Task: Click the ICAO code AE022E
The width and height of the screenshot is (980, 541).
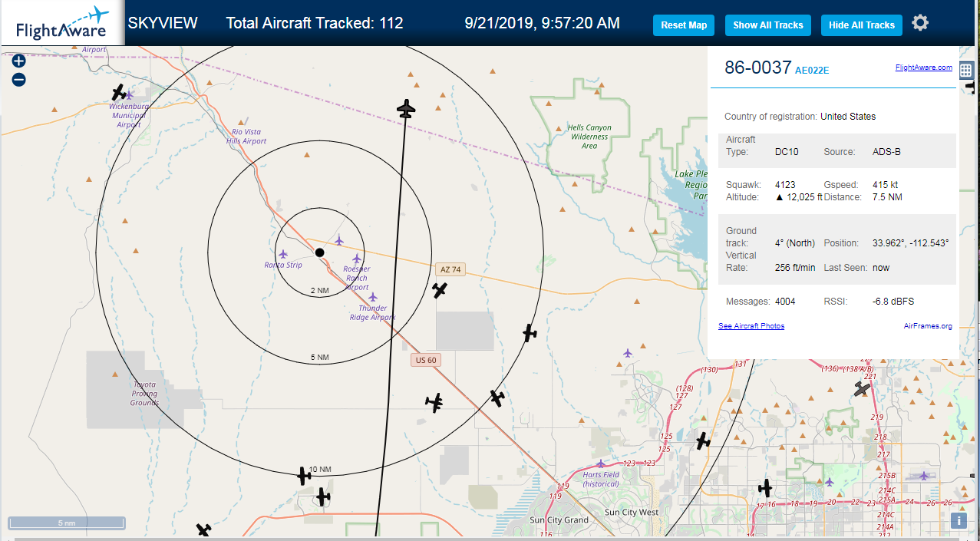Action: pyautogui.click(x=812, y=70)
